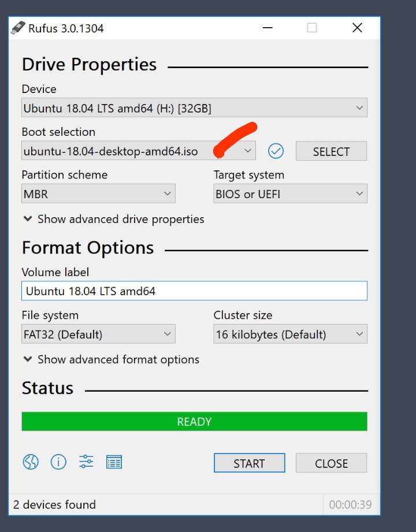Image resolution: width=416 pixels, height=532 pixels.
Task: Click the CLOSE button
Action: tap(331, 463)
